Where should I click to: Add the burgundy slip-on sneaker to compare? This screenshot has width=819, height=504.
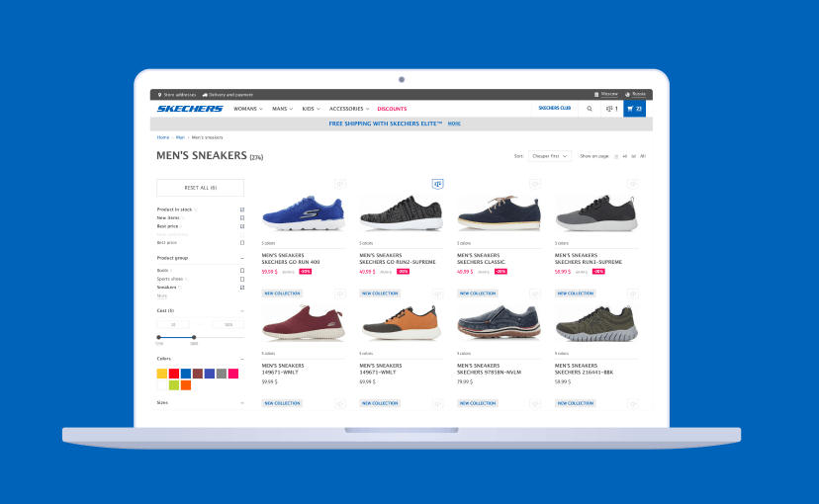pos(340,294)
